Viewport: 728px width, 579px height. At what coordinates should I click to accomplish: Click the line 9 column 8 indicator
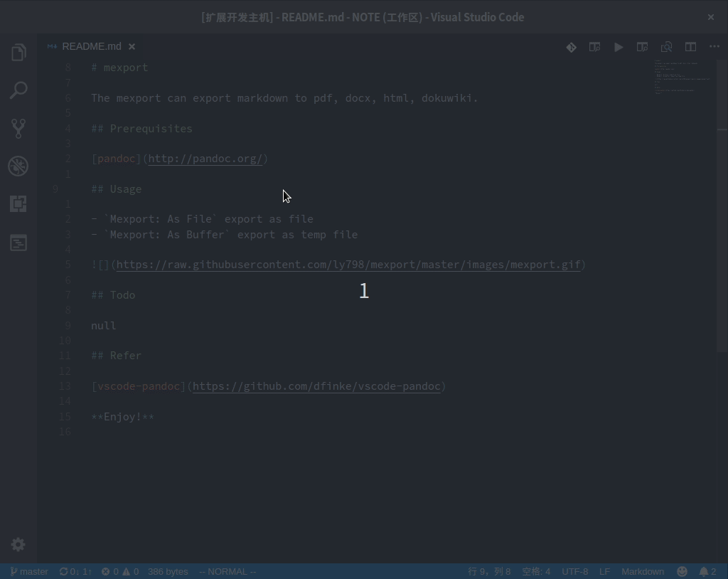tap(489, 572)
